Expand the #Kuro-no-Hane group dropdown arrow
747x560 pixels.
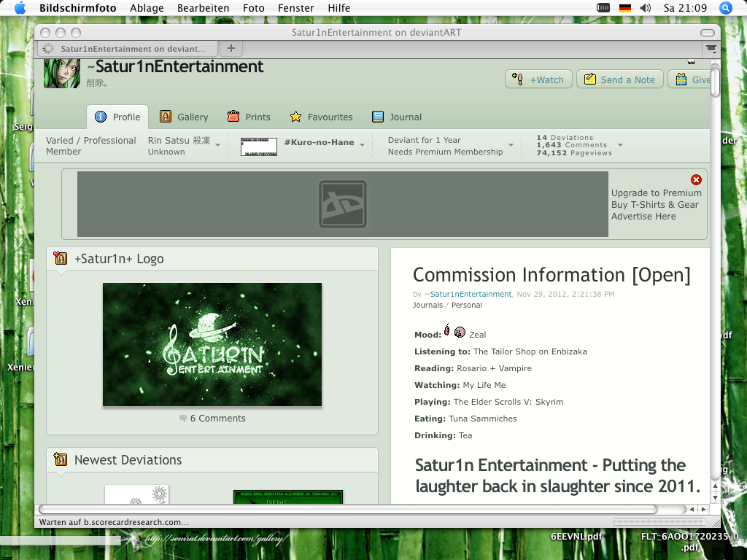pyautogui.click(x=362, y=145)
